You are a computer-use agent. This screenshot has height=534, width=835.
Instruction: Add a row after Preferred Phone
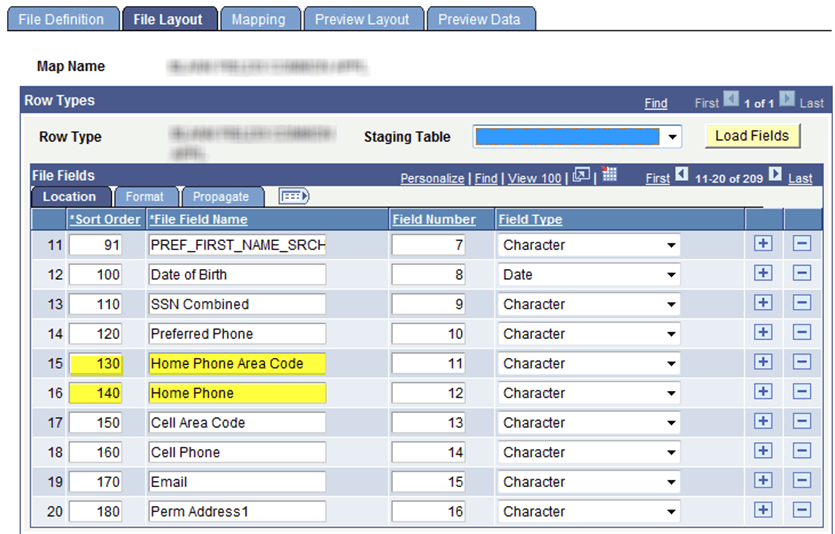tap(763, 333)
